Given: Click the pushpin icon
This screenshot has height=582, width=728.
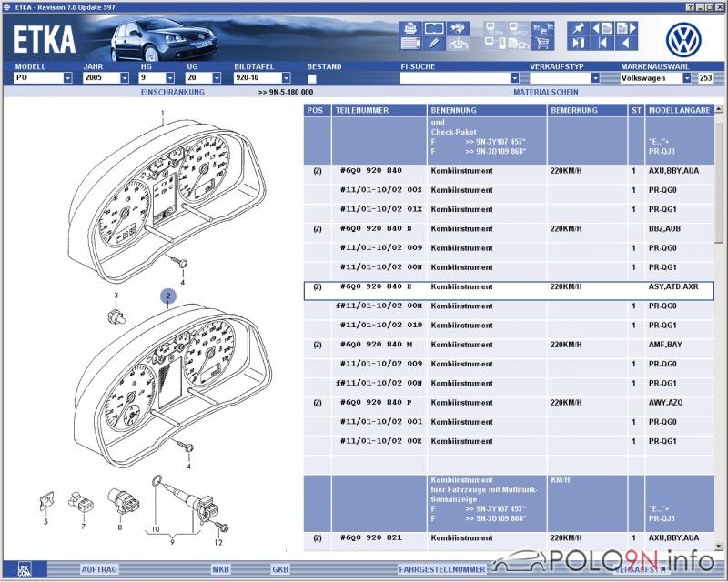Looking at the screenshot, I should point(579,28).
